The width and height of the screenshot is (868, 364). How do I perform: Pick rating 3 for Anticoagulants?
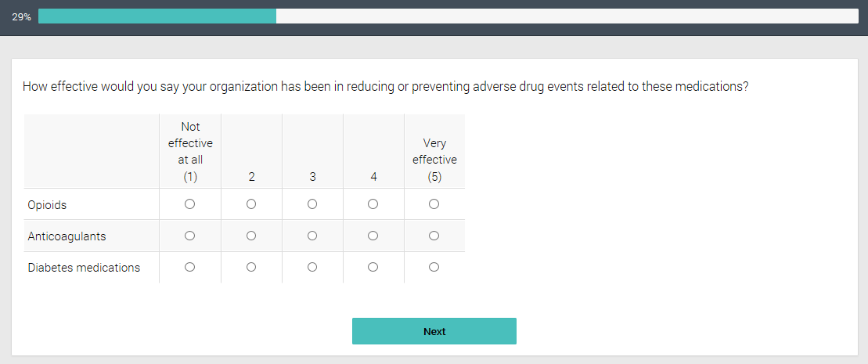pyautogui.click(x=312, y=236)
